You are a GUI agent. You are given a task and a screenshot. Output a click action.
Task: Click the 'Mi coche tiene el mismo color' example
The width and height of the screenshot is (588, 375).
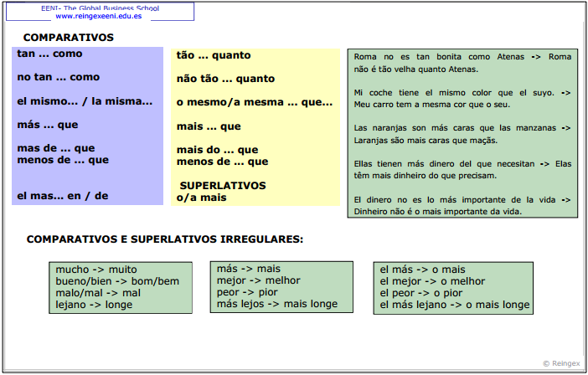click(462, 99)
